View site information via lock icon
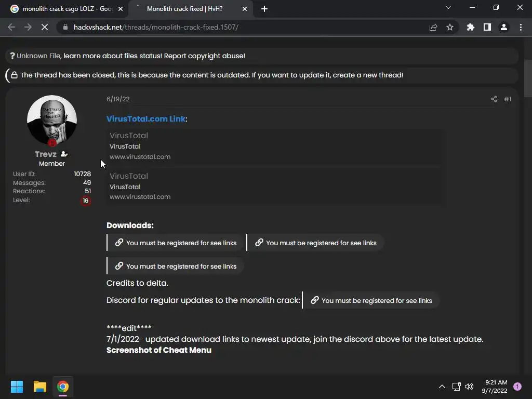This screenshot has width=532, height=399. [65, 27]
